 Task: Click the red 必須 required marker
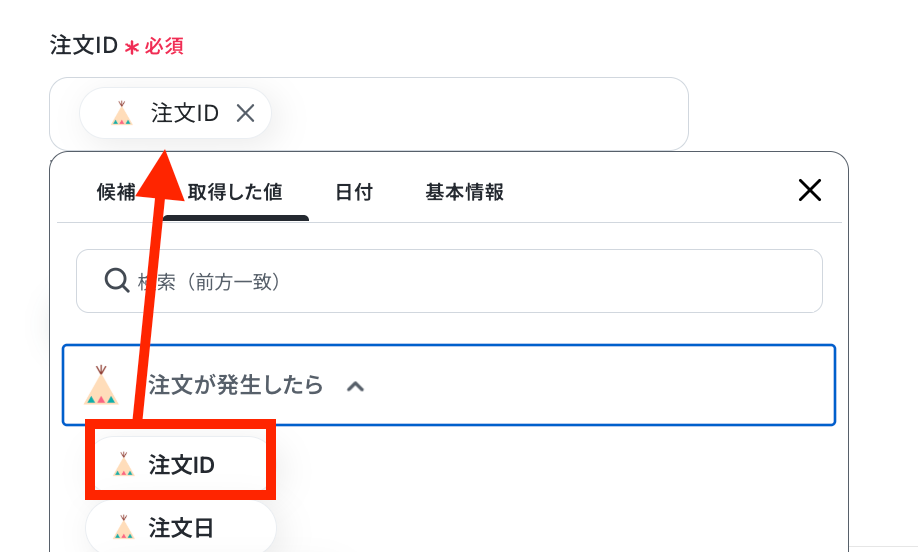tap(164, 46)
